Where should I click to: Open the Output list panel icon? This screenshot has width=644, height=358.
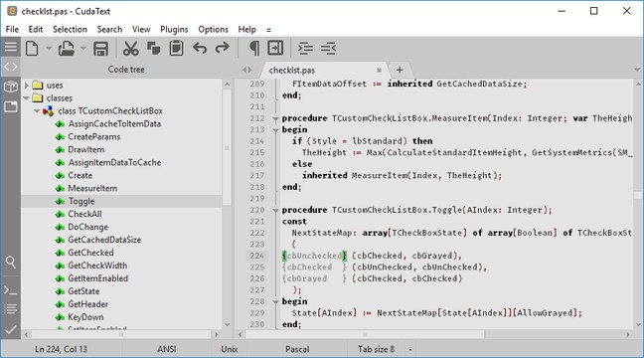(11, 308)
